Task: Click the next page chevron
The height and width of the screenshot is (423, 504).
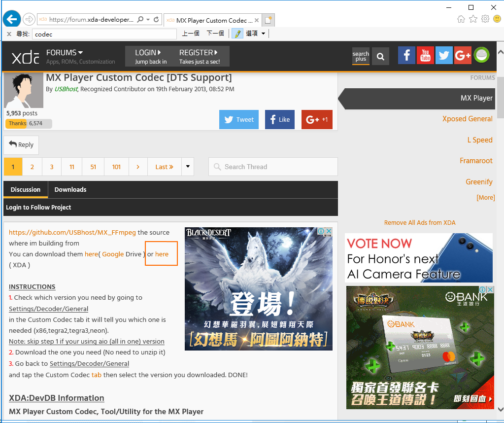Action: (138, 167)
